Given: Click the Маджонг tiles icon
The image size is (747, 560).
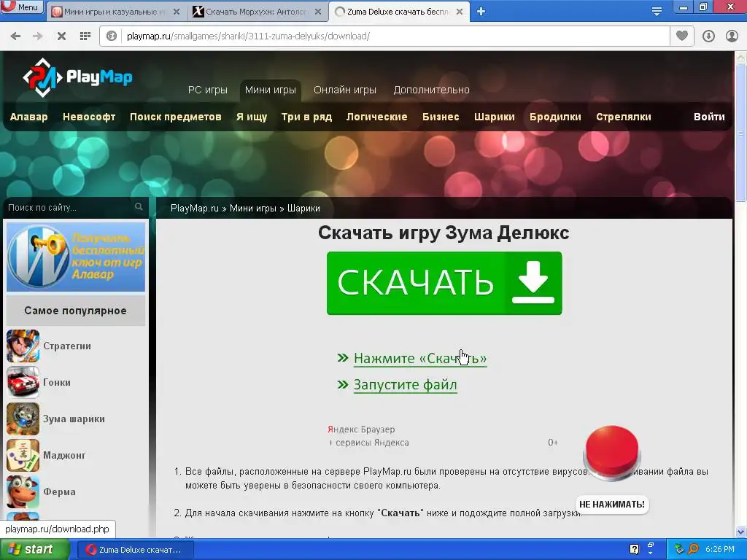Looking at the screenshot, I should (23, 455).
